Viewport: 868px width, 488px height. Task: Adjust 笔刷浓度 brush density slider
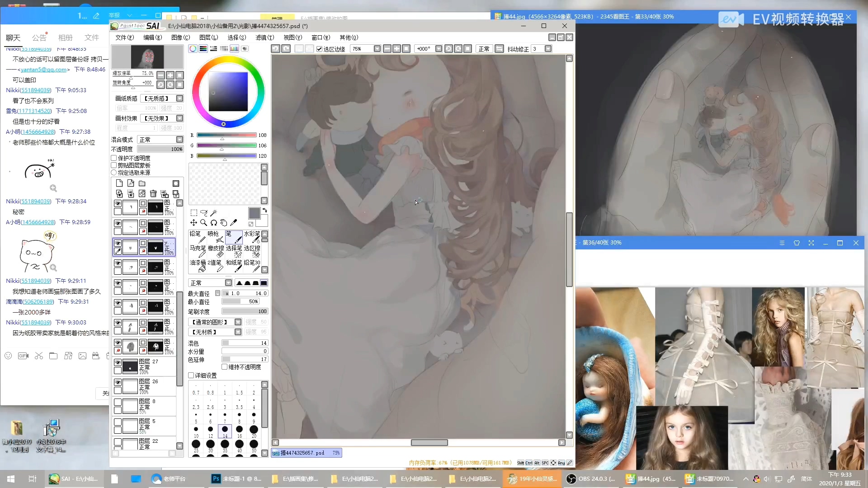click(x=245, y=311)
